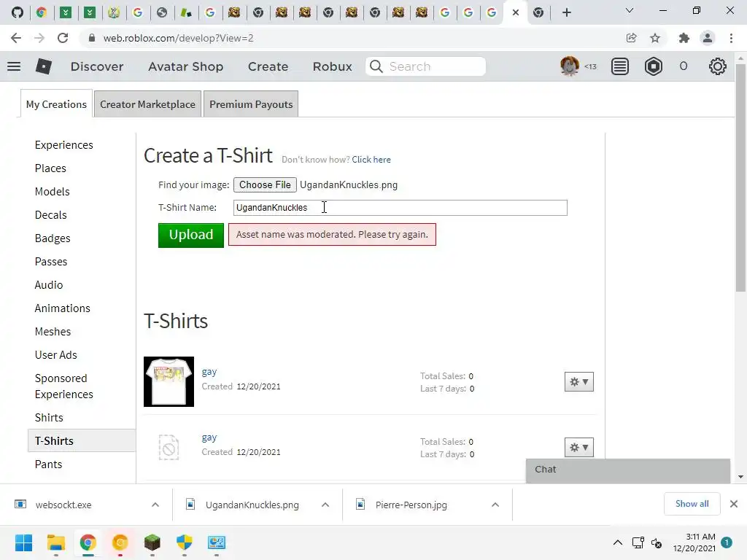Viewport: 747px width, 560px height.
Task: Share this page from the address bar
Action: [x=631, y=38]
